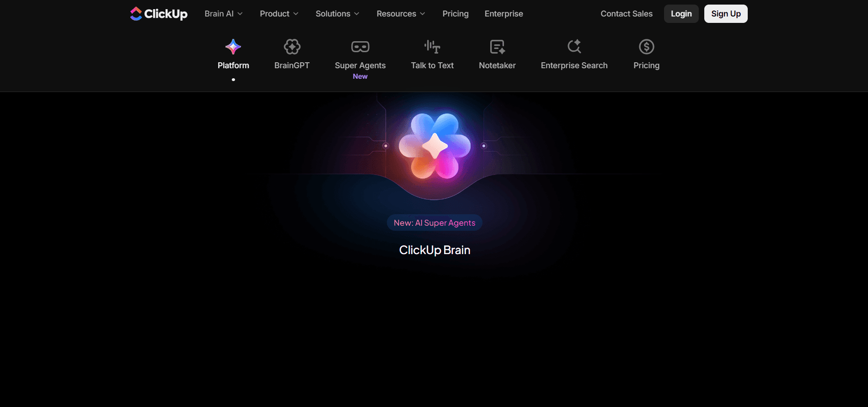Open the Talk to Text tab label
868x407 pixels.
pyautogui.click(x=432, y=65)
